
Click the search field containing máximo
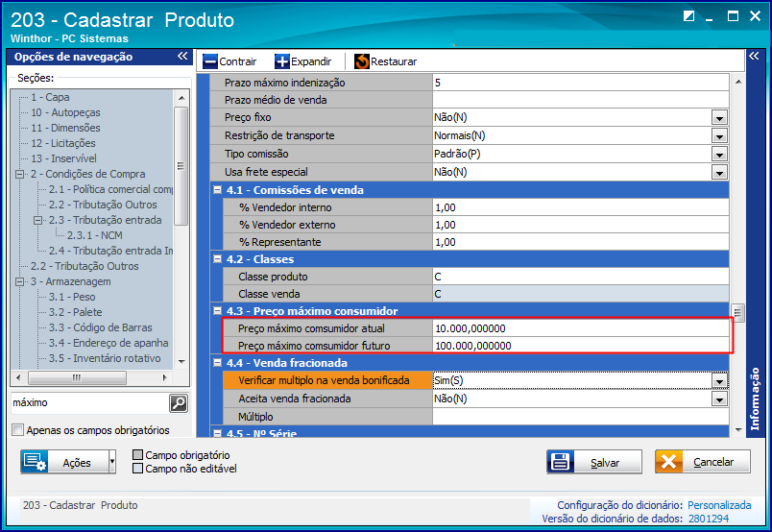click(x=89, y=403)
